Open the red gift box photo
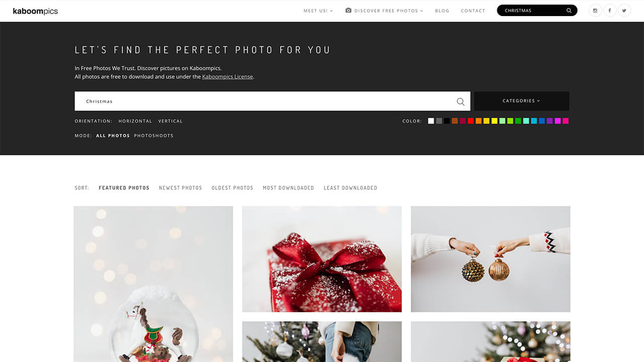Image resolution: width=644 pixels, height=362 pixels. click(x=322, y=259)
